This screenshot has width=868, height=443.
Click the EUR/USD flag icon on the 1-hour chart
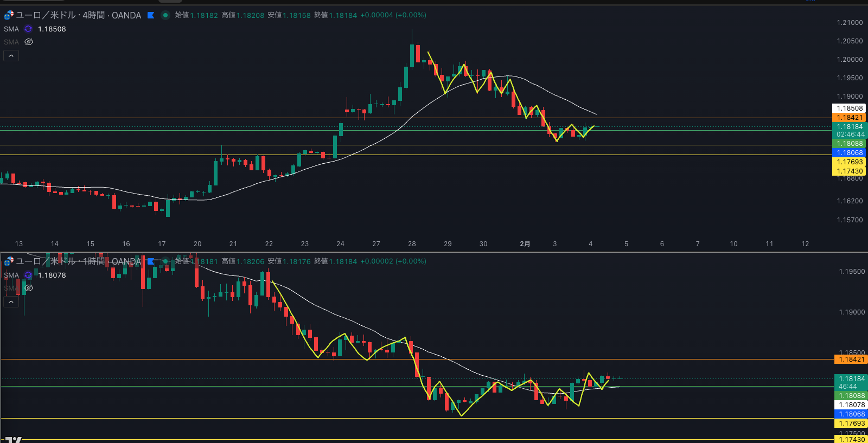pyautogui.click(x=9, y=261)
